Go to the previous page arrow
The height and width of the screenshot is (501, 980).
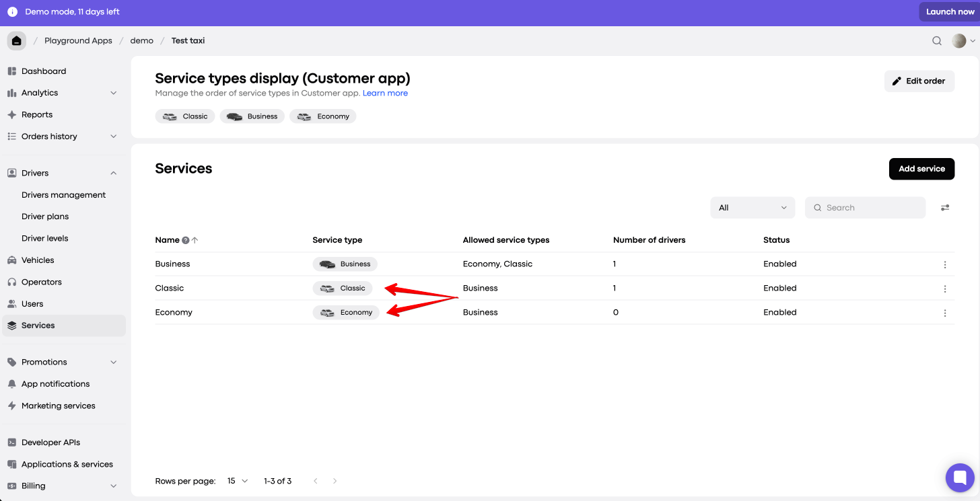point(315,481)
